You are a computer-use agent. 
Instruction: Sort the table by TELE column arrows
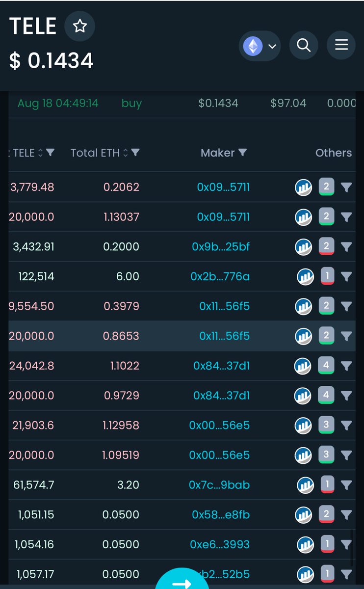[40, 153]
